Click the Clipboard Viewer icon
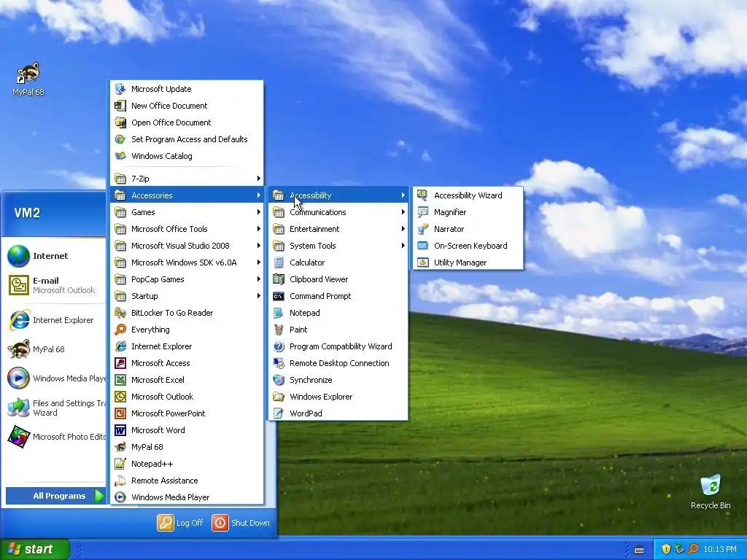This screenshot has height=560, width=747. [279, 279]
